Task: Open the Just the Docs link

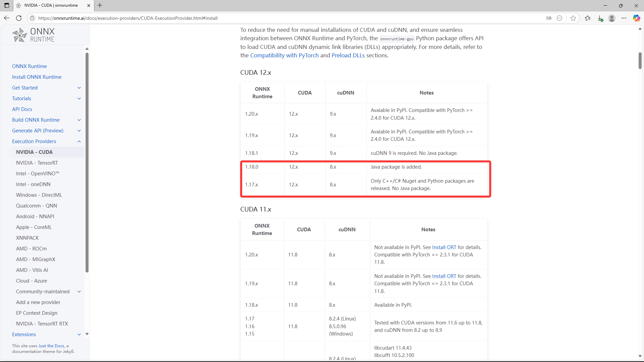Action: tap(51, 346)
